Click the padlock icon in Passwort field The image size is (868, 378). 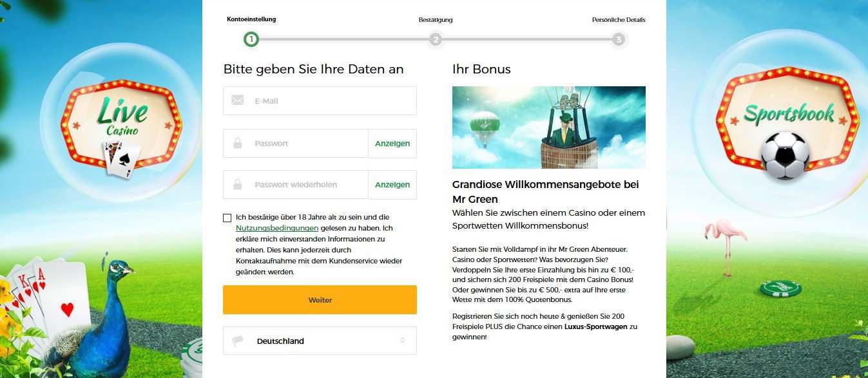pyautogui.click(x=237, y=143)
